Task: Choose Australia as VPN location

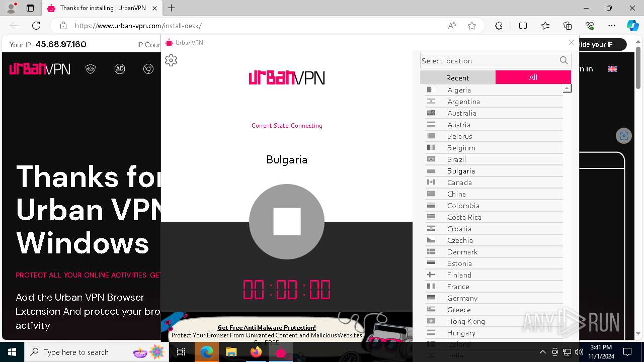Action: (494, 113)
